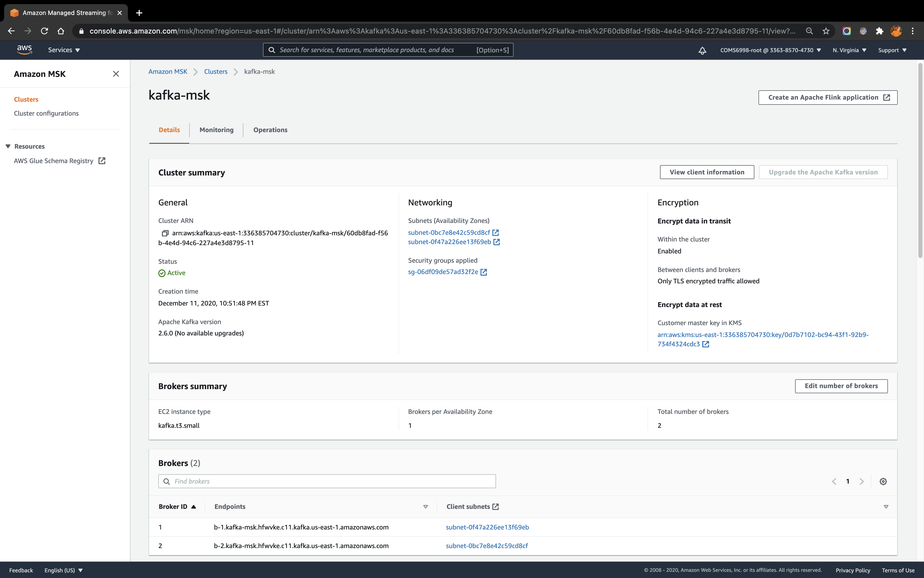The image size is (924, 578).
Task: Switch to the Details tab
Action: (x=169, y=130)
